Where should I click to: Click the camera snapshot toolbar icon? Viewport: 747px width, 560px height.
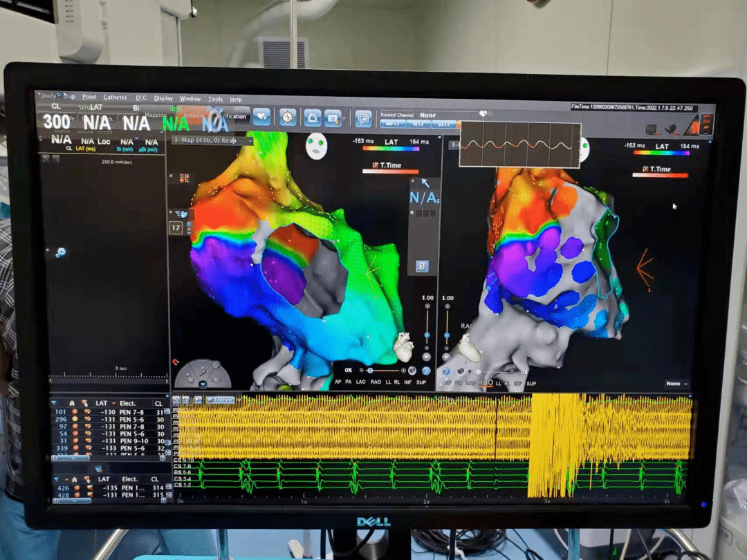coord(333,118)
